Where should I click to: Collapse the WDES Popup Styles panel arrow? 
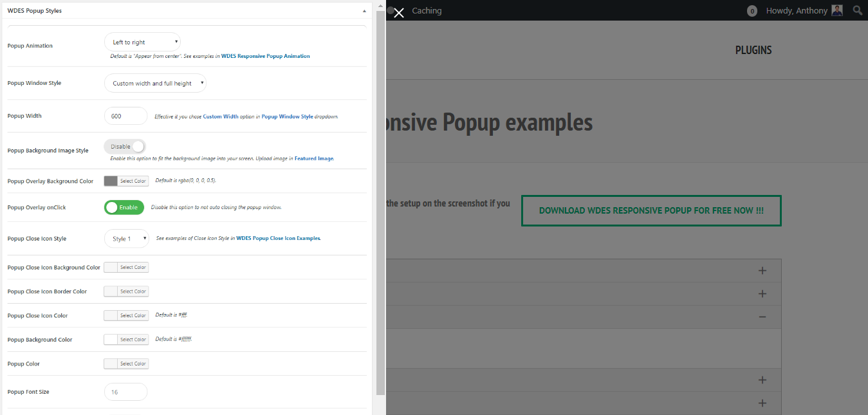click(x=364, y=11)
